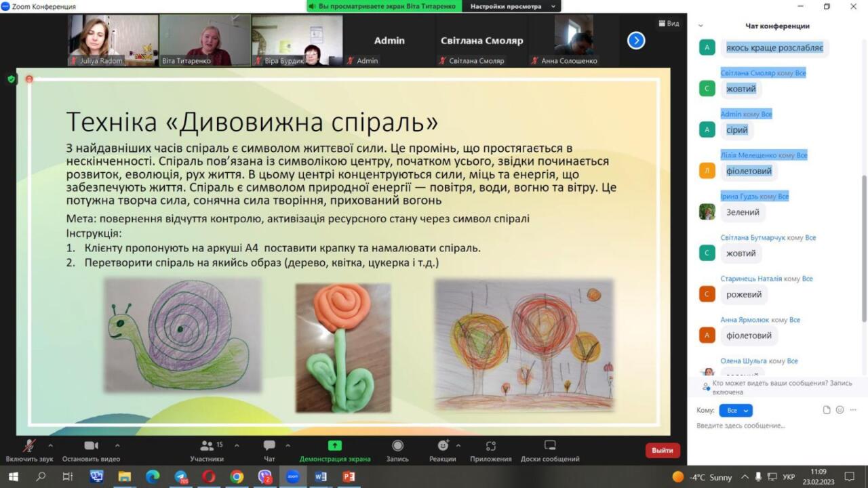Image resolution: width=868 pixels, height=488 pixels.
Task: Click the Світлана Смоляр participant tile
Action: [481, 41]
